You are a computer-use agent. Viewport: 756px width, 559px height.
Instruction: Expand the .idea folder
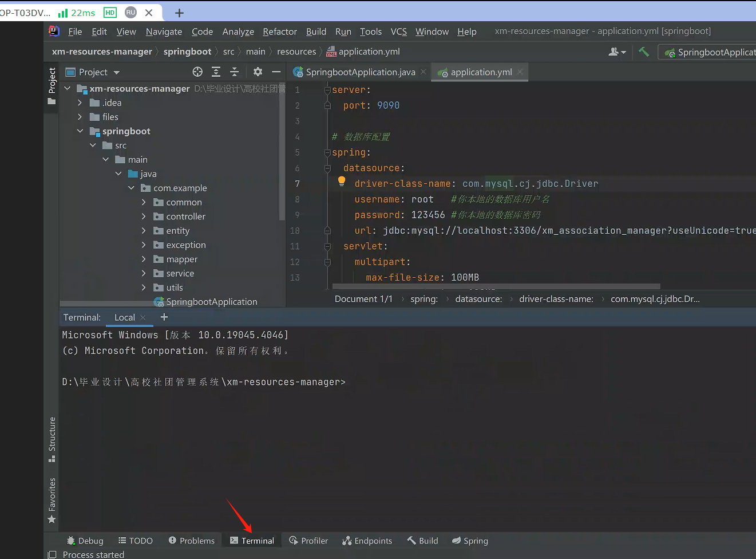pyautogui.click(x=80, y=103)
